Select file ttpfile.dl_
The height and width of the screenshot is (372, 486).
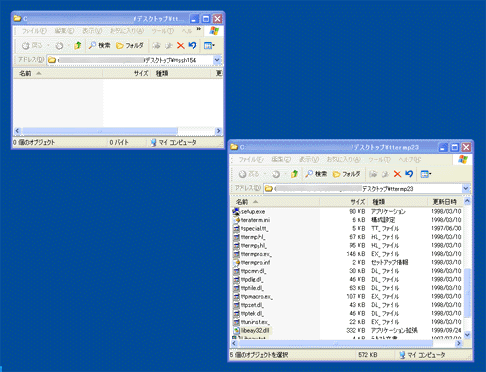point(252,288)
